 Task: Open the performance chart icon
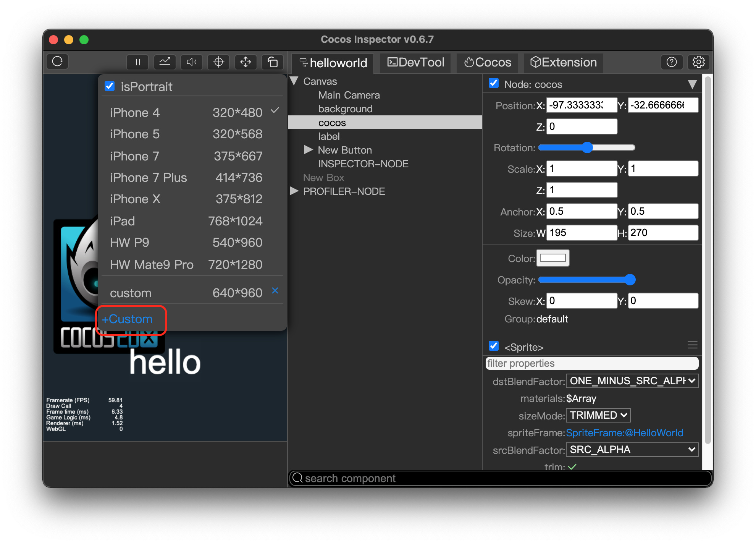point(165,62)
